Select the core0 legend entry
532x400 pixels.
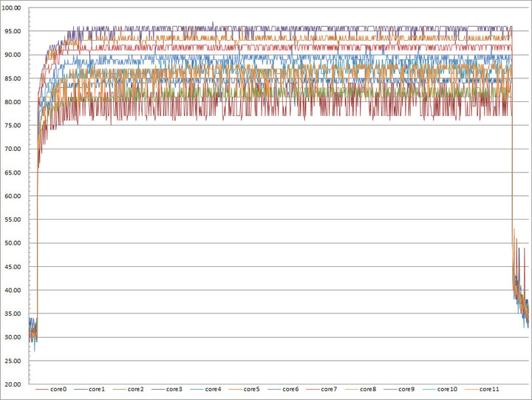coord(51,389)
